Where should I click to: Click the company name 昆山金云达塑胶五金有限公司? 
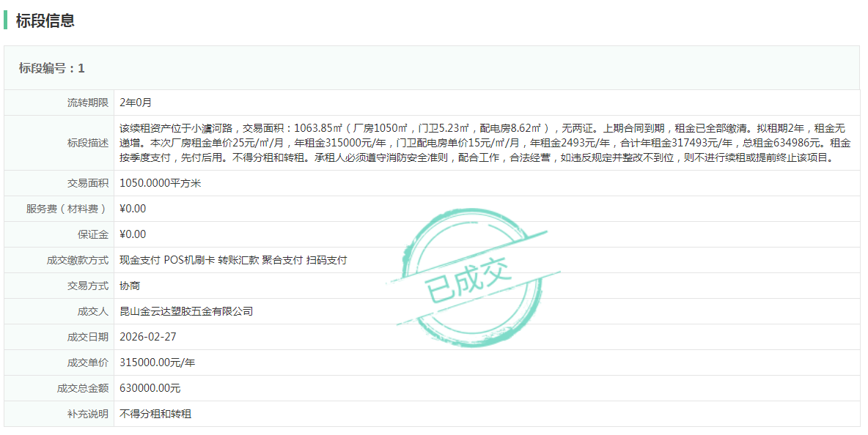186,311
